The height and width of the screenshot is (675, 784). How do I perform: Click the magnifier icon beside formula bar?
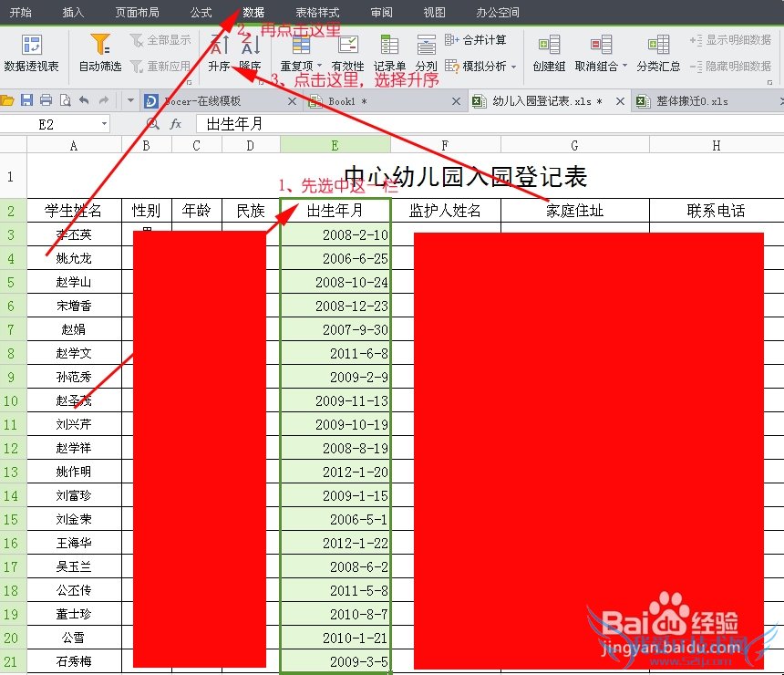click(153, 123)
